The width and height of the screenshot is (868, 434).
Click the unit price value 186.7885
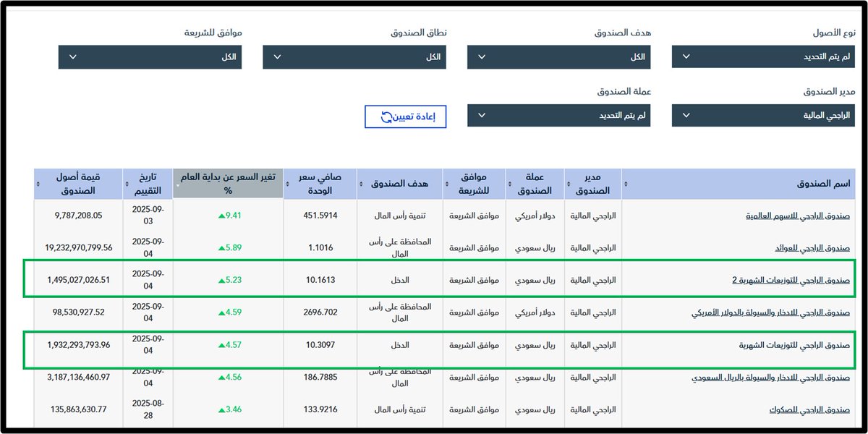[319, 378]
